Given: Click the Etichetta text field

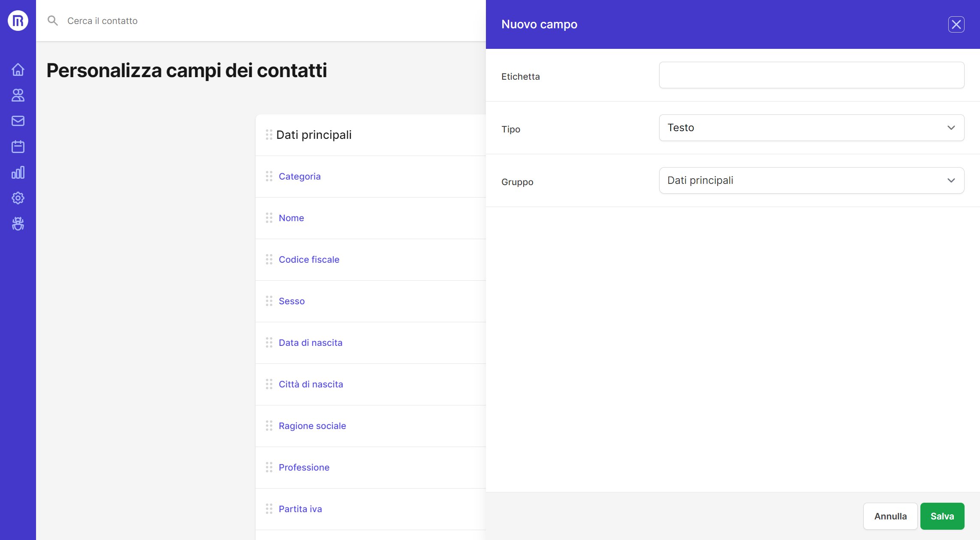Looking at the screenshot, I should 811,75.
